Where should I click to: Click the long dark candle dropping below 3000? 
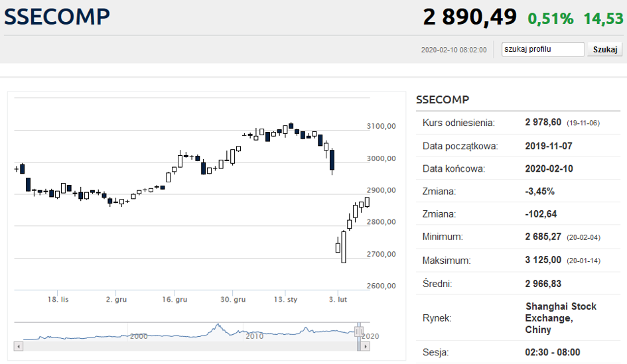pos(332,160)
